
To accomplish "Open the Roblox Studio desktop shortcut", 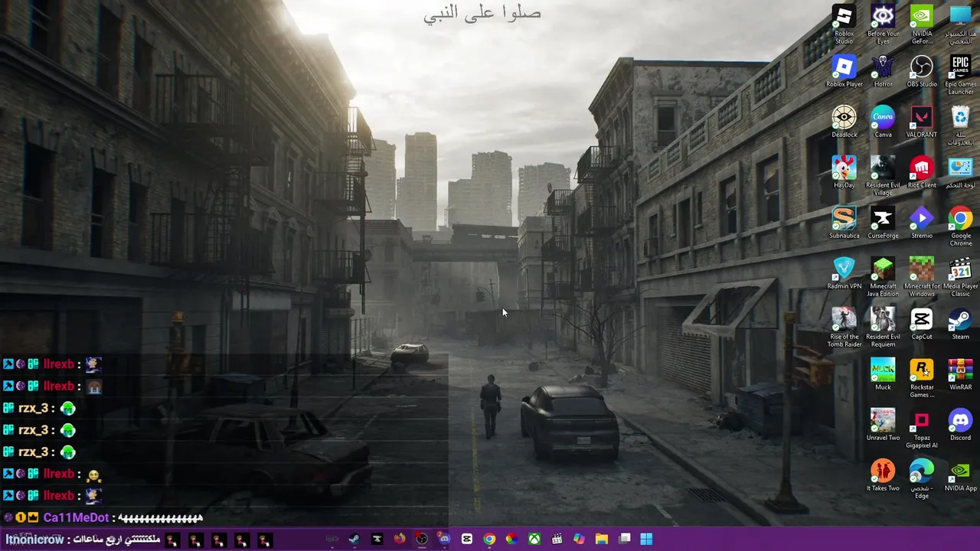I will [x=844, y=24].
